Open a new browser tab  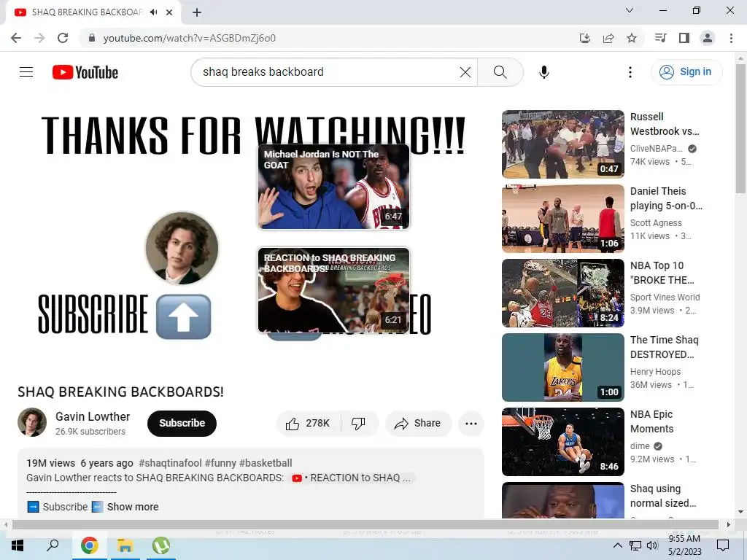pyautogui.click(x=197, y=12)
